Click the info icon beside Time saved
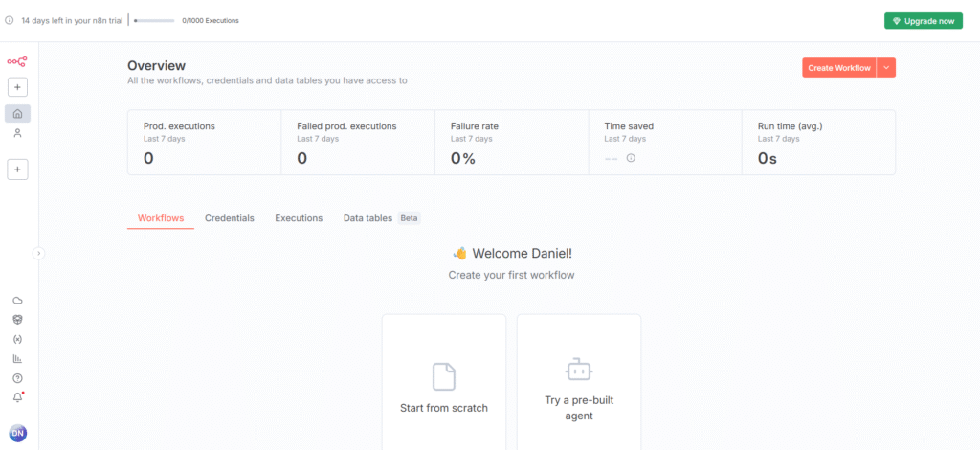Image resolution: width=980 pixels, height=450 pixels. [x=631, y=158]
